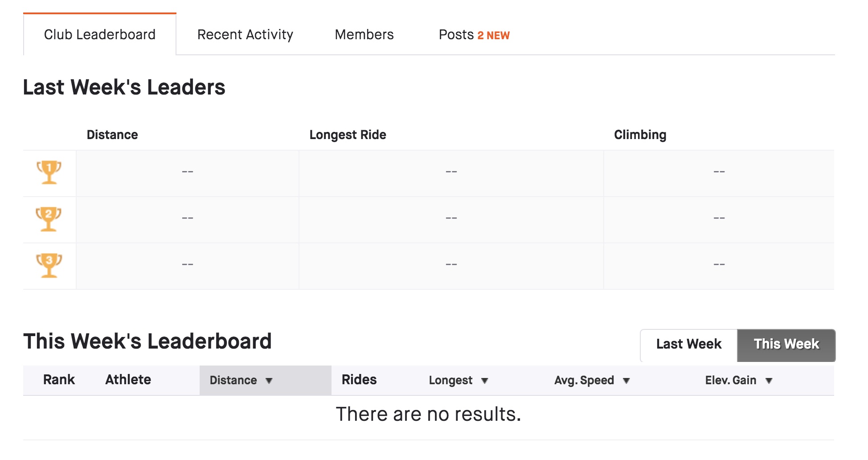
Task: Click the 2 NEW posts badge
Action: pyautogui.click(x=493, y=36)
